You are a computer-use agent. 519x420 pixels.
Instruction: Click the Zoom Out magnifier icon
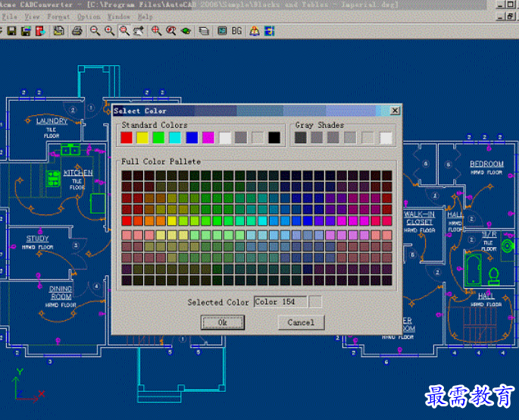tap(95, 31)
